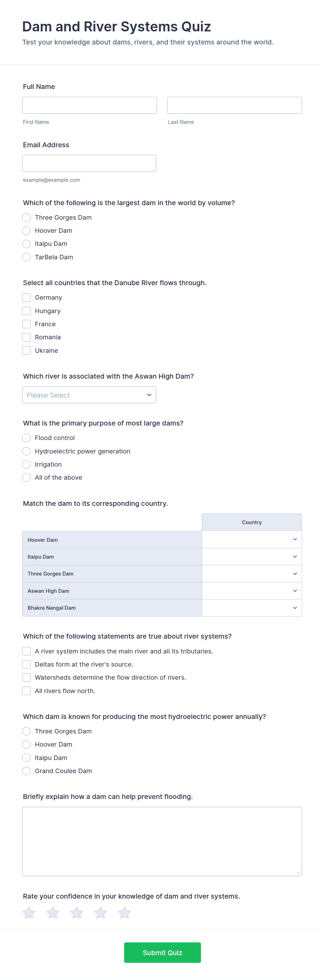Click into the Last Name field

(235, 105)
